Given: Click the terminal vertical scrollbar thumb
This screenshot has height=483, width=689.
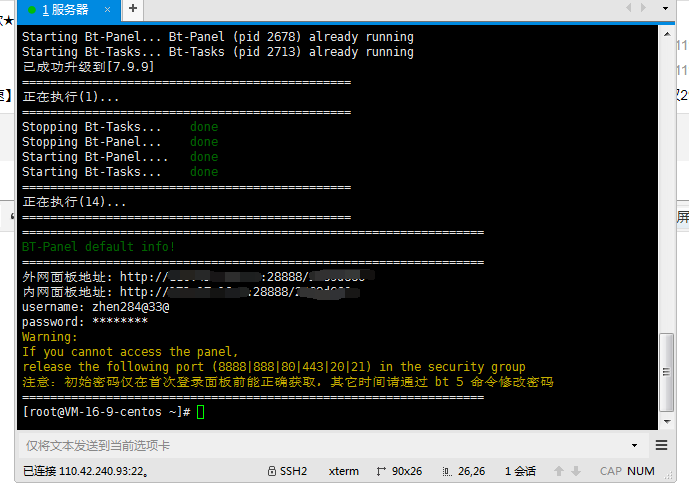Looking at the screenshot, I should [667, 372].
